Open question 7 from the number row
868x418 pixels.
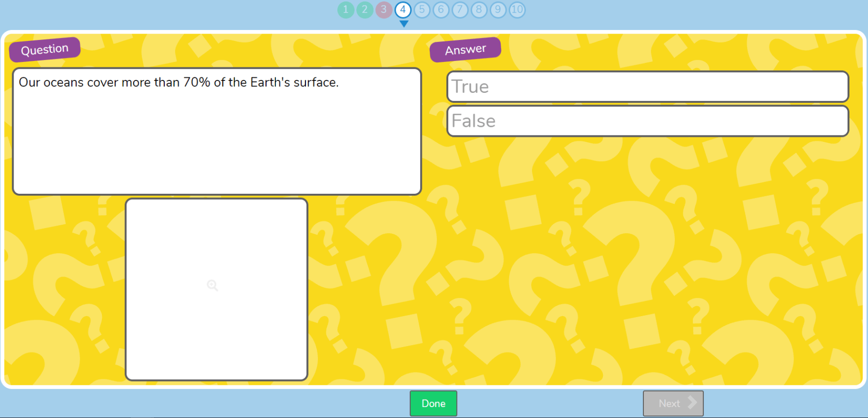click(x=460, y=9)
